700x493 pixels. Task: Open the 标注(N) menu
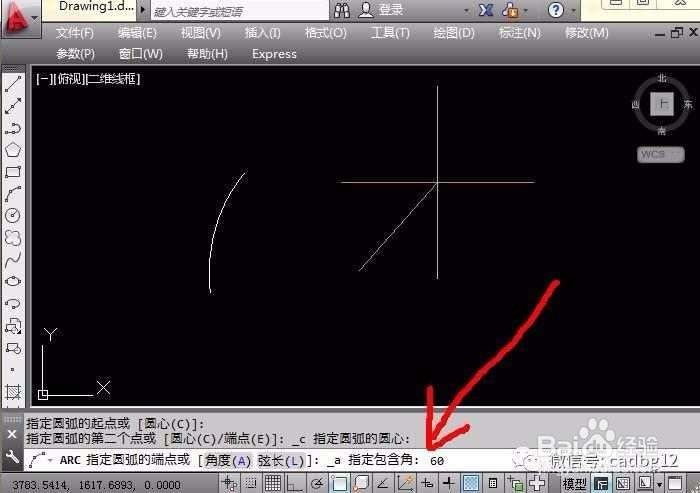coord(520,33)
